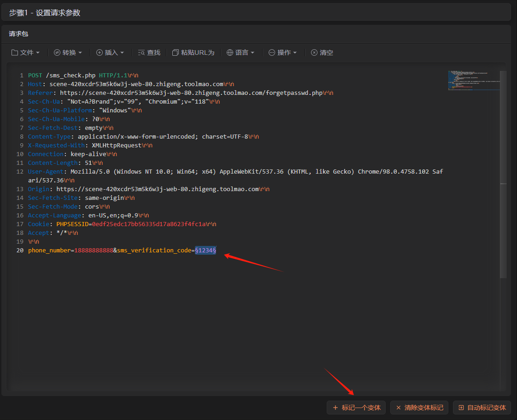Click the Sec-Fetch-Mode cors value

click(92, 206)
